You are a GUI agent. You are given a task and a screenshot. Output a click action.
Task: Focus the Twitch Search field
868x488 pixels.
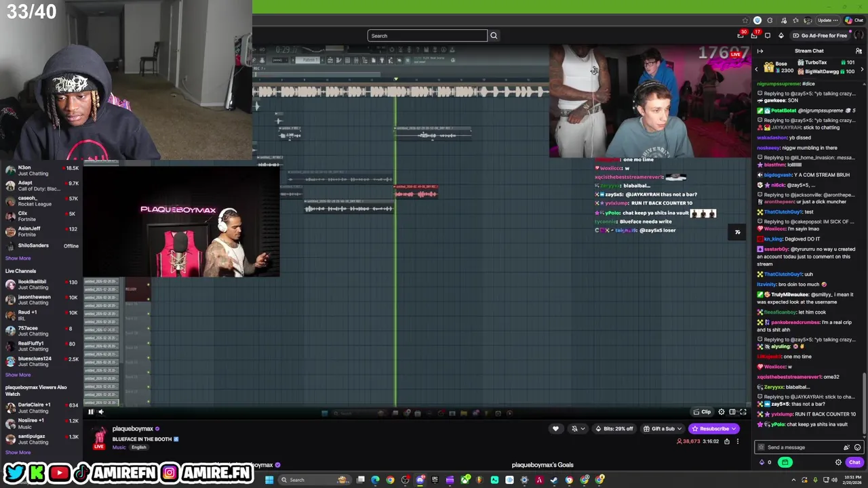[427, 35]
